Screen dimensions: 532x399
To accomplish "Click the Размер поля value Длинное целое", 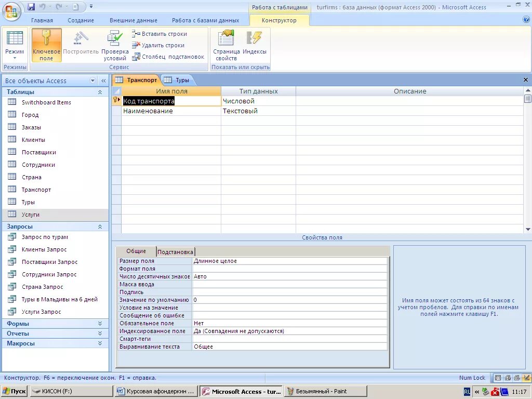I will (289, 261).
